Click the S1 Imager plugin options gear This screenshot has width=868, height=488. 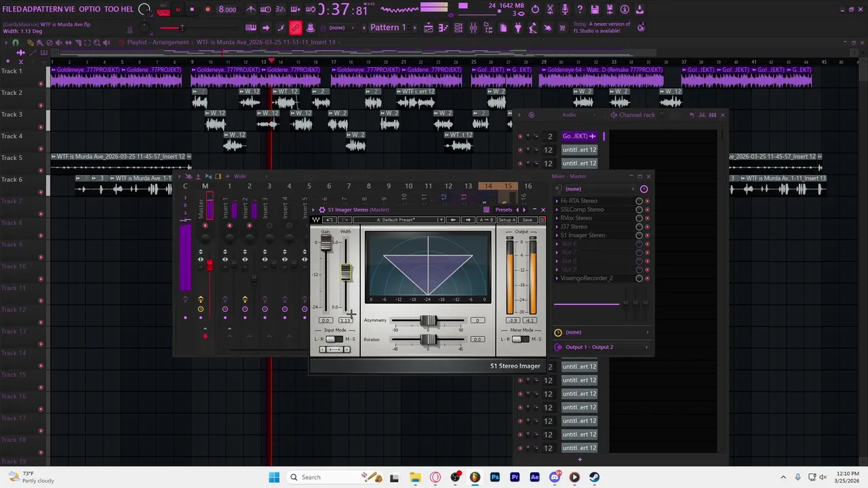tap(321, 209)
